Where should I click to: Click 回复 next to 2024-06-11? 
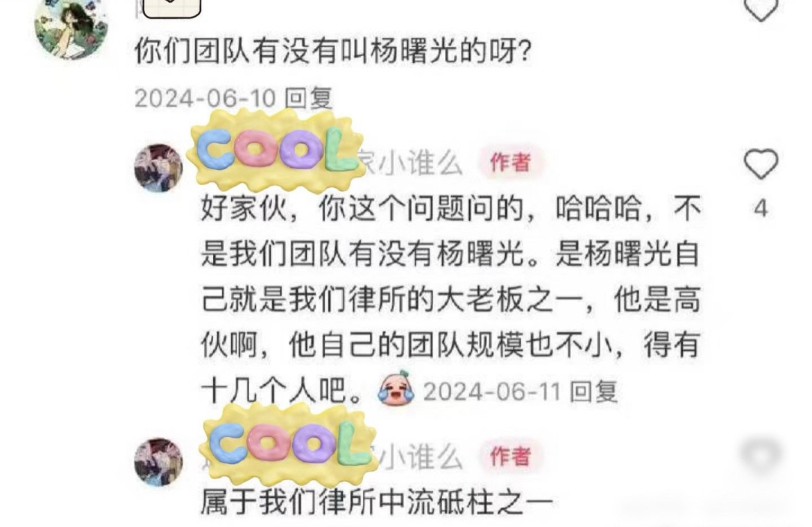(x=593, y=392)
